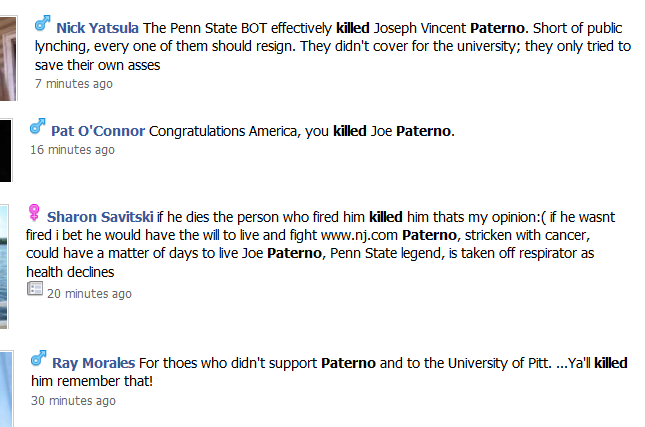Click the female icon beside Sharon Savitski
The height and width of the screenshot is (427, 645).
point(34,212)
